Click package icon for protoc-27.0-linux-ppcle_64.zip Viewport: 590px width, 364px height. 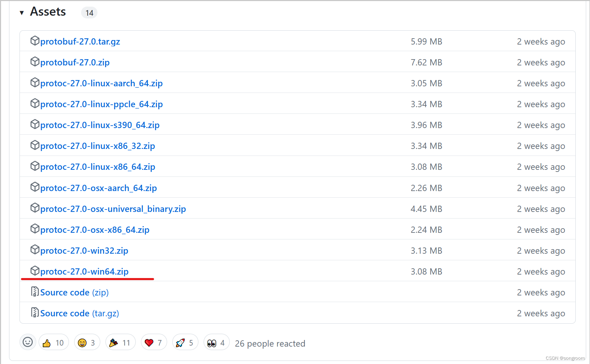pyautogui.click(x=35, y=103)
